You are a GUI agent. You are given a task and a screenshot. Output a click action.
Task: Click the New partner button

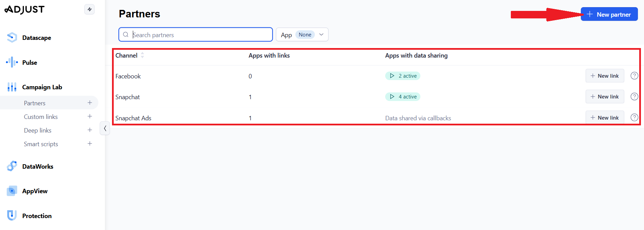(609, 14)
